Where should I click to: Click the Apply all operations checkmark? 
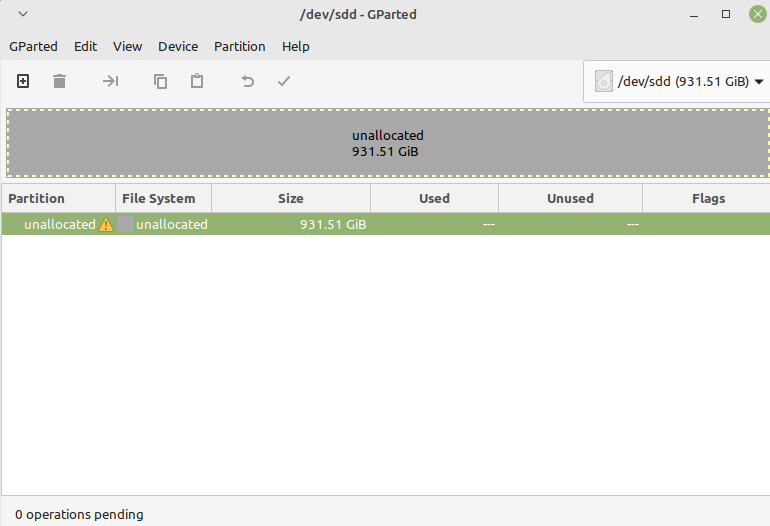(x=284, y=81)
